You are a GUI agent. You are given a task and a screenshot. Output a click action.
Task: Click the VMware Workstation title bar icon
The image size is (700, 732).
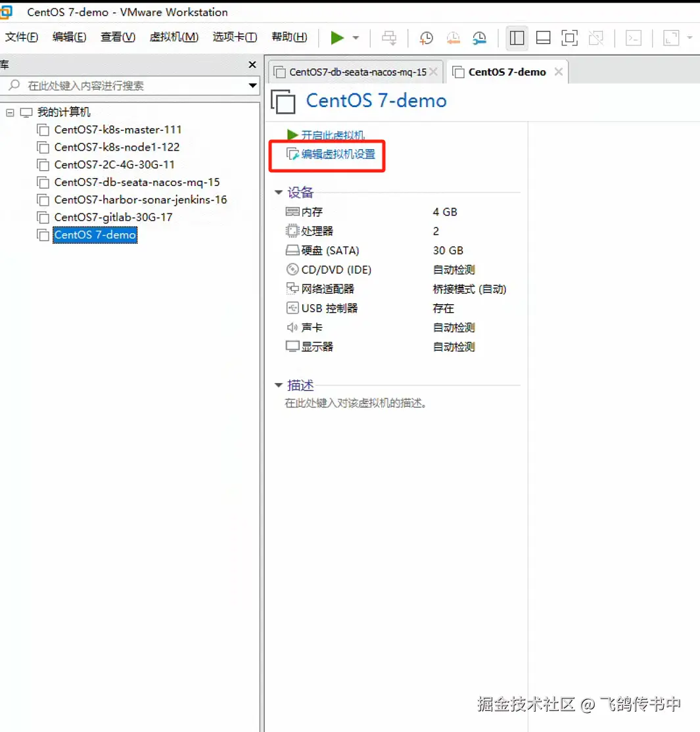pos(6,12)
